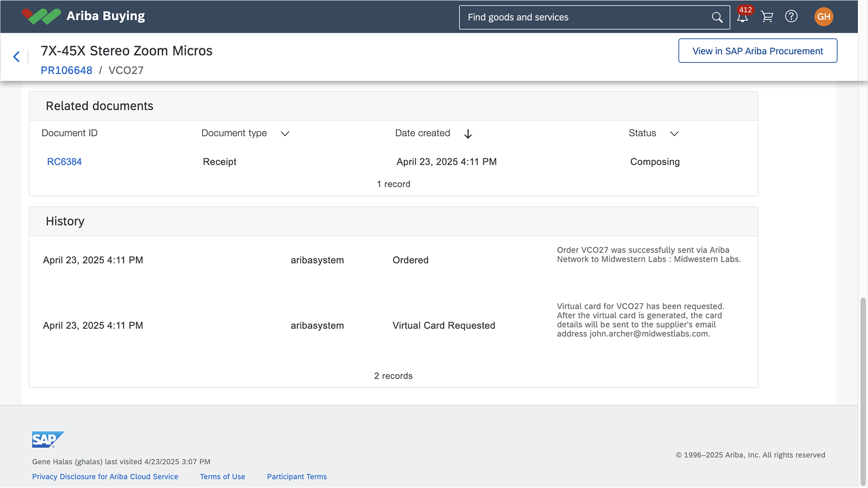Click the VCO27 breadcrumb text
This screenshot has height=488, width=868.
click(126, 70)
